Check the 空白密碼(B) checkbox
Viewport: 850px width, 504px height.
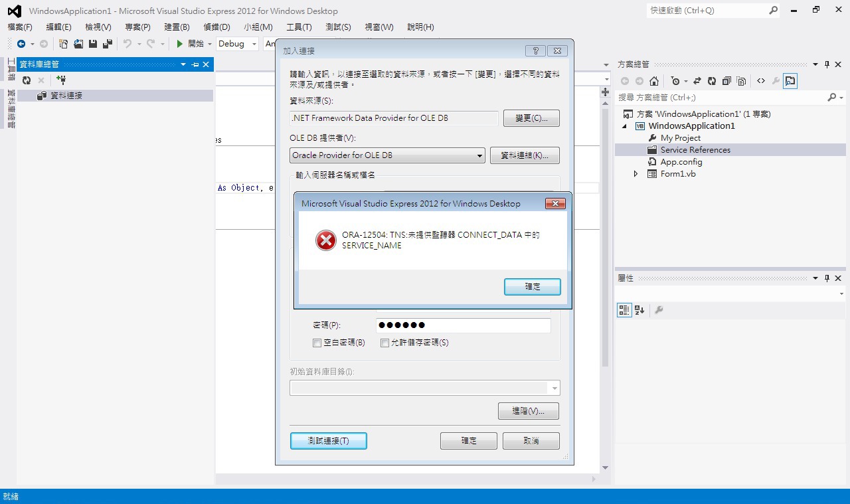(317, 343)
